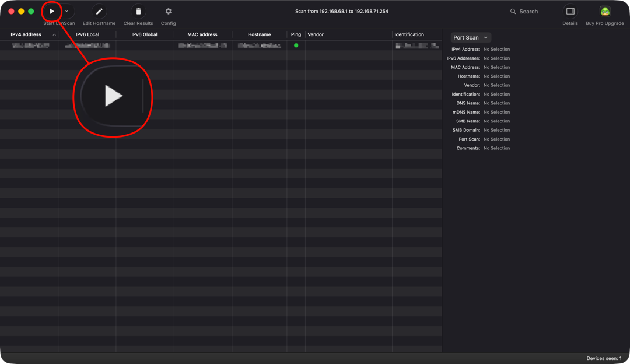This screenshot has width=630, height=364.
Task: Focus the Search input field
Action: click(x=528, y=11)
